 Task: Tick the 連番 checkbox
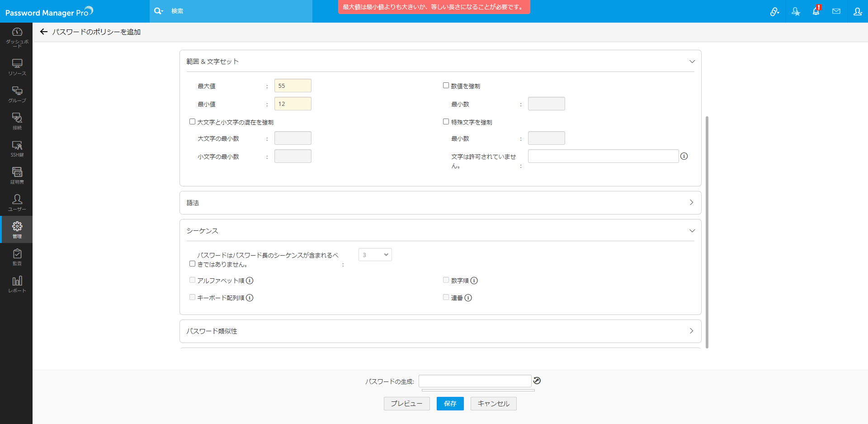click(x=446, y=297)
